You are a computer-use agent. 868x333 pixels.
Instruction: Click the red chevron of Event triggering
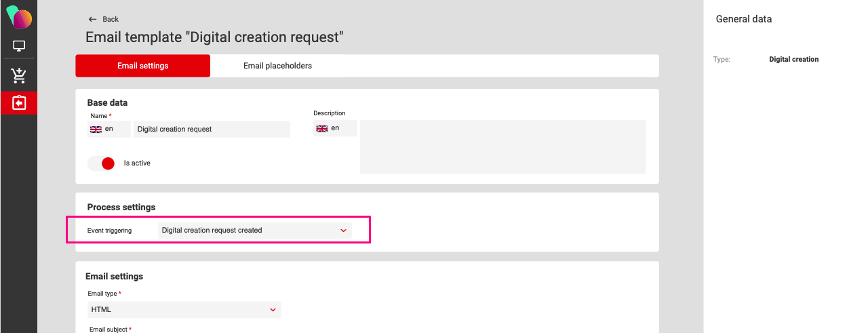coord(343,231)
